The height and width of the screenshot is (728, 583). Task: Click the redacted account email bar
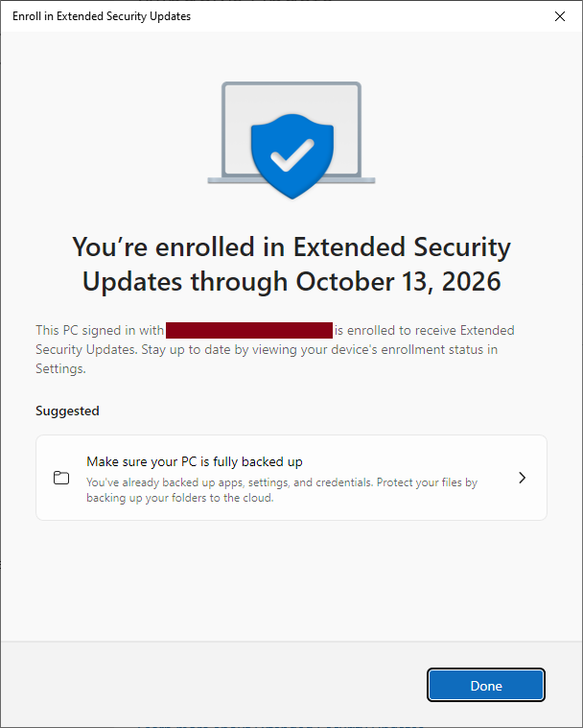[x=249, y=330]
